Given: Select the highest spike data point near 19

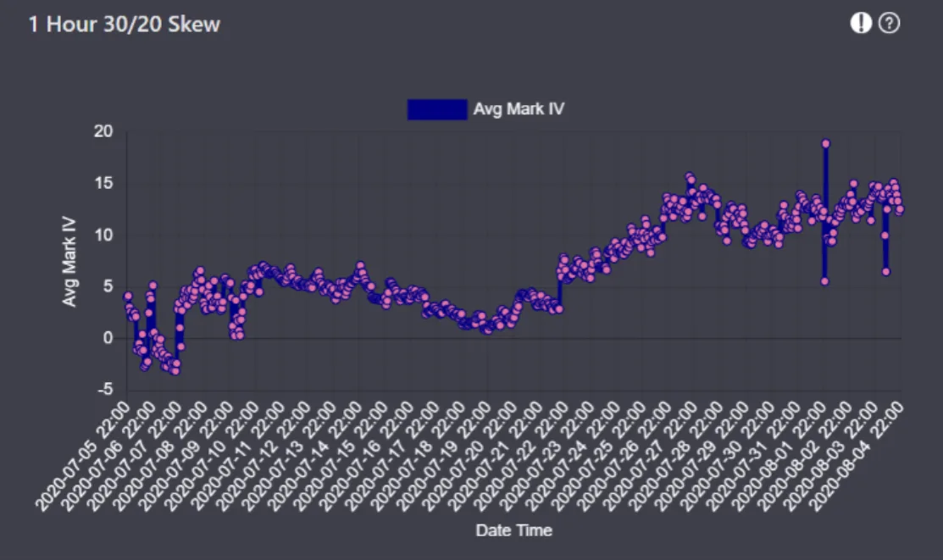Looking at the screenshot, I should (x=826, y=144).
